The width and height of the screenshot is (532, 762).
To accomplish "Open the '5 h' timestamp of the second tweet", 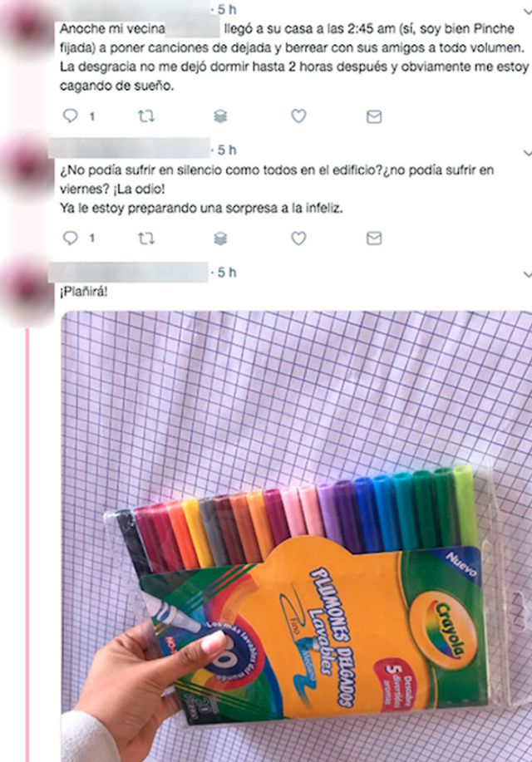I will (x=227, y=150).
